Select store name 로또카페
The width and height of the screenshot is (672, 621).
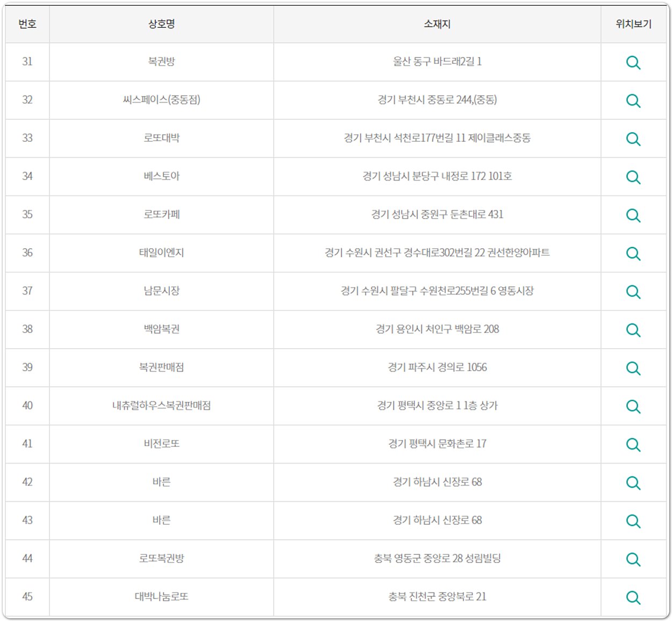161,214
